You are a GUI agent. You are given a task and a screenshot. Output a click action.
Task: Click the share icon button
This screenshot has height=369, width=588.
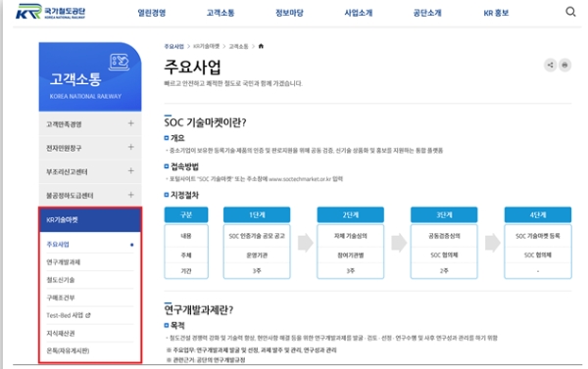(550, 66)
